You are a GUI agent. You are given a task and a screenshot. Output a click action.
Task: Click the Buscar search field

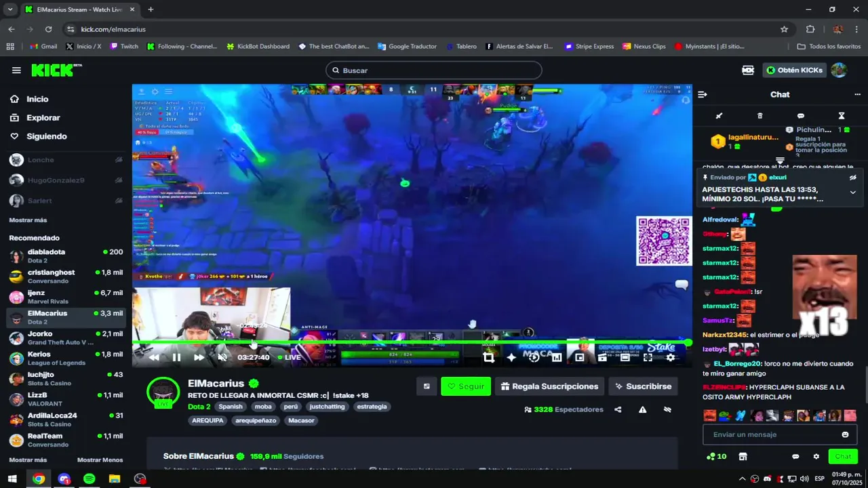pyautogui.click(x=434, y=70)
